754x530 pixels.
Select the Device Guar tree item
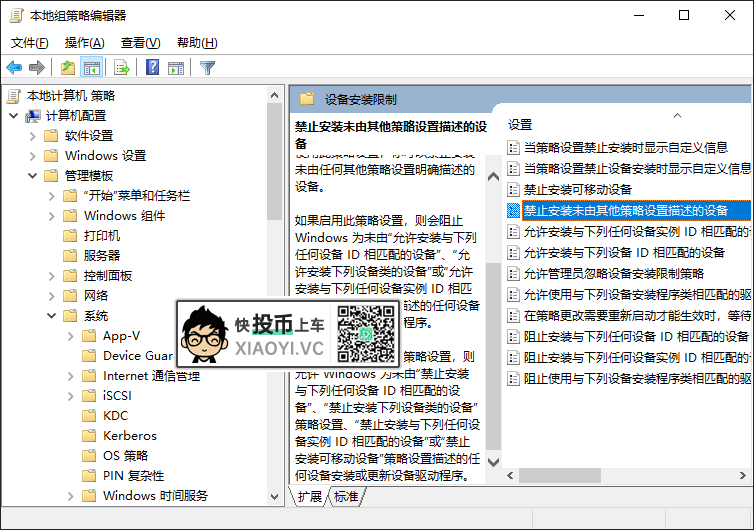point(138,356)
